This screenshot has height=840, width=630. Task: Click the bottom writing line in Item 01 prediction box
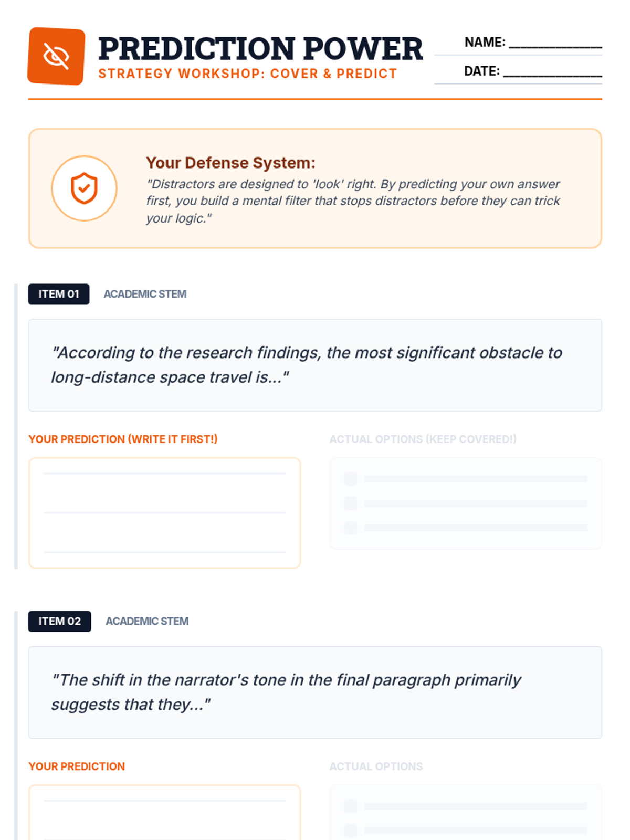click(165, 552)
